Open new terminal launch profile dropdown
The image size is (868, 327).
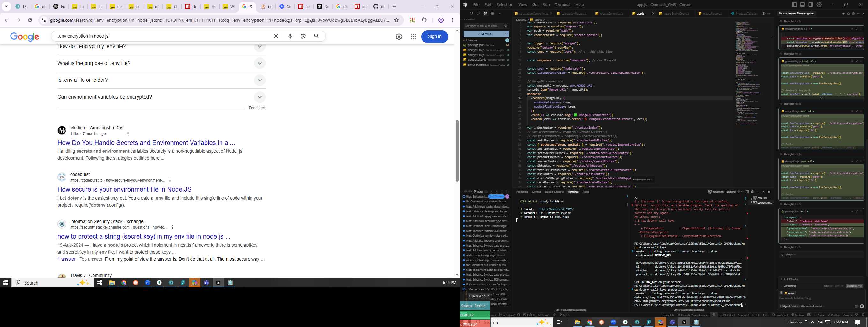click(742, 192)
